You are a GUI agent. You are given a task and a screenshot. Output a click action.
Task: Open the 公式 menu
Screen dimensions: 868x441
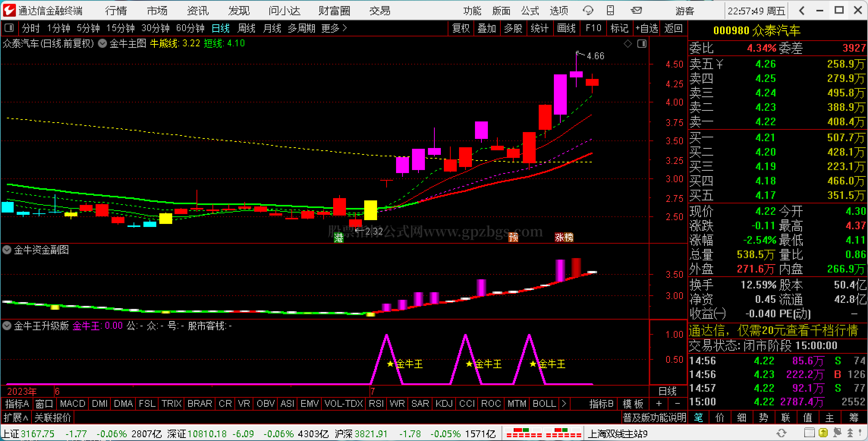click(530, 11)
